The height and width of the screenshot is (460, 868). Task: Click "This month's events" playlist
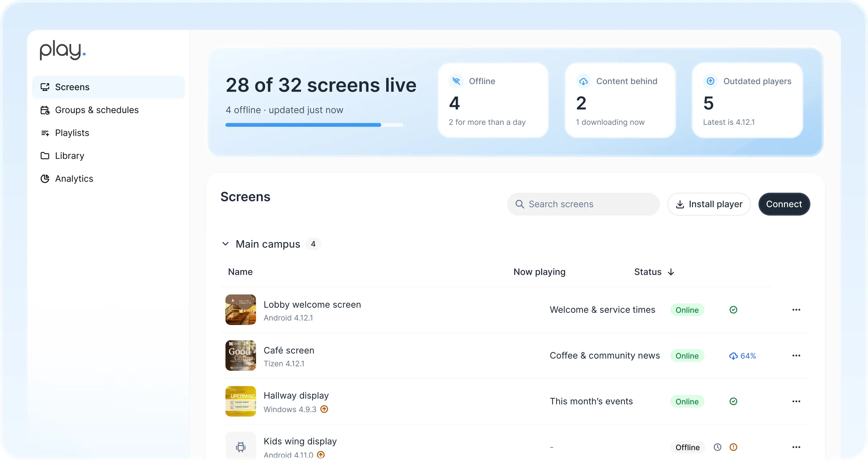pos(591,401)
